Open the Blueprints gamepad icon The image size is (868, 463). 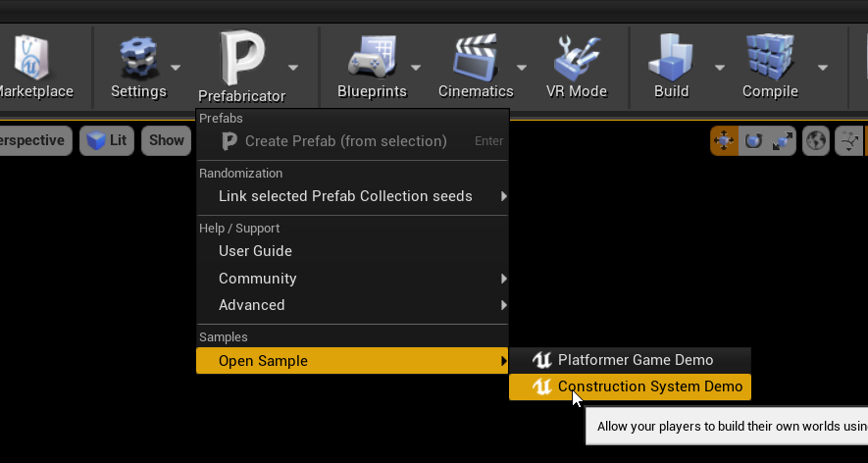[x=372, y=57]
